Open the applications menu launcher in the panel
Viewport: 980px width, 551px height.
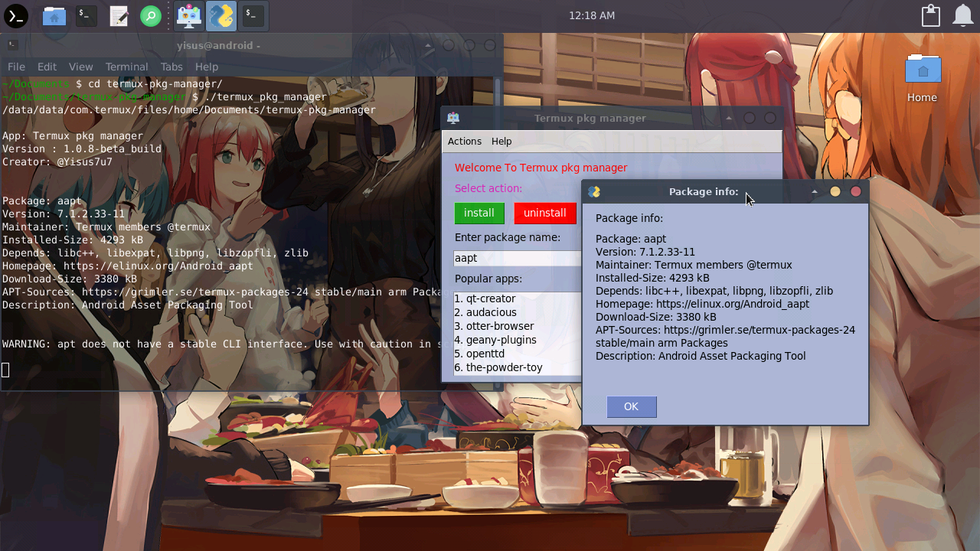[16, 15]
